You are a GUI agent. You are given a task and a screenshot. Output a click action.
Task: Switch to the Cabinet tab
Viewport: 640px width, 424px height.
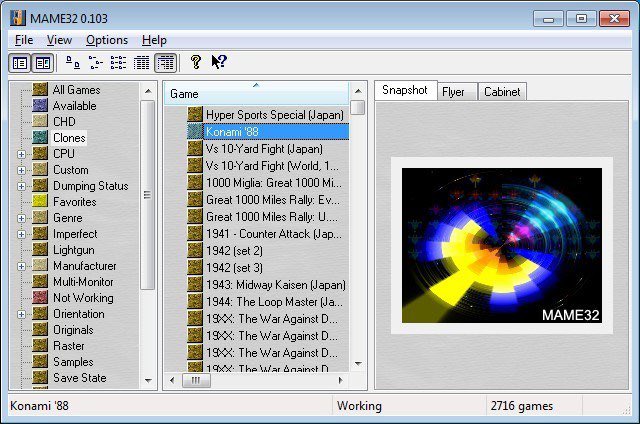(502, 92)
